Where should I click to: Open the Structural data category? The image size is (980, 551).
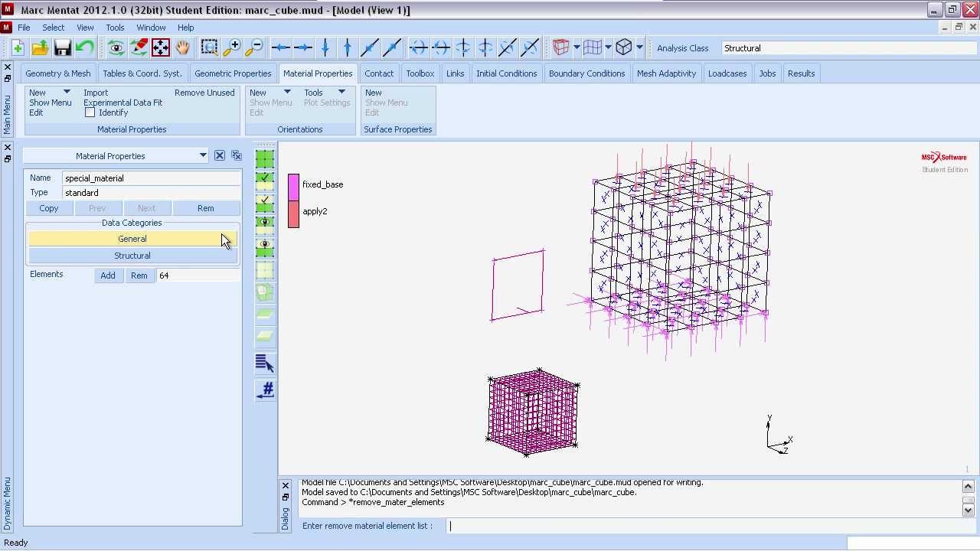click(132, 256)
